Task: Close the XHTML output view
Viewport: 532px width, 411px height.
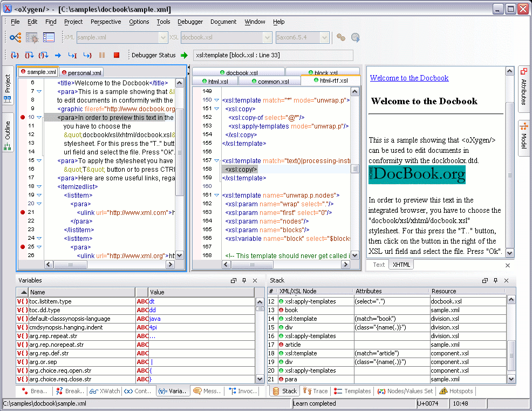Action: pos(508,265)
